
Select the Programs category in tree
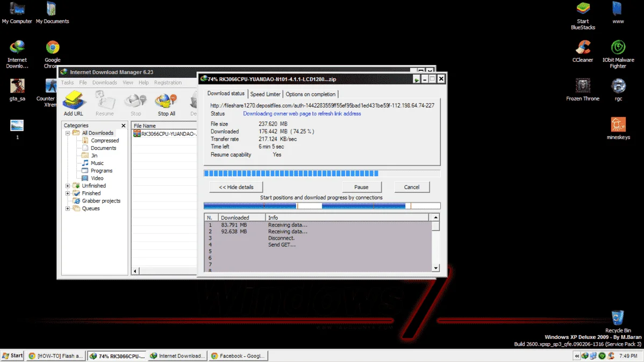tap(102, 170)
